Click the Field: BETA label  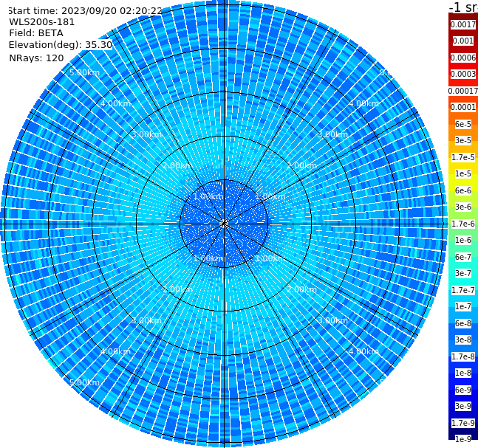(x=36, y=33)
